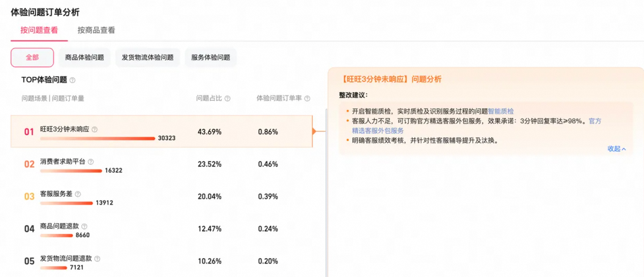Open the help icon next to 体验问题订单率
The width and height of the screenshot is (644, 277).
306,98
